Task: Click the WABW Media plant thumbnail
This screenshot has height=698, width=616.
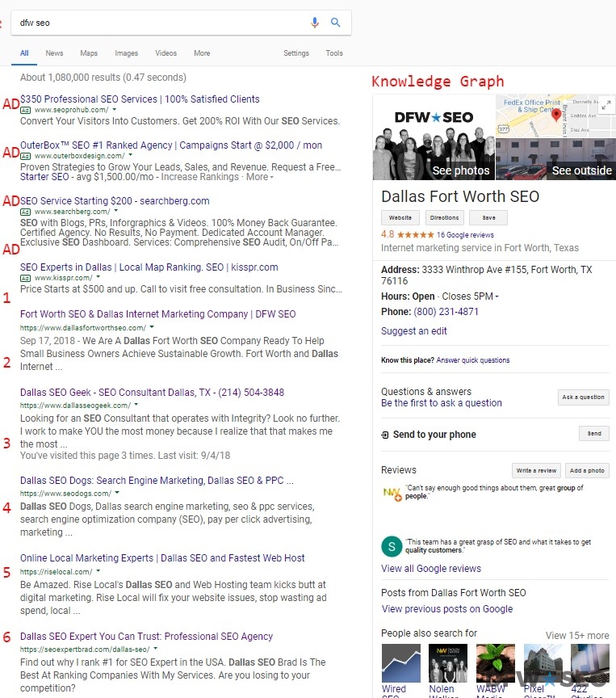Action: pos(496,663)
